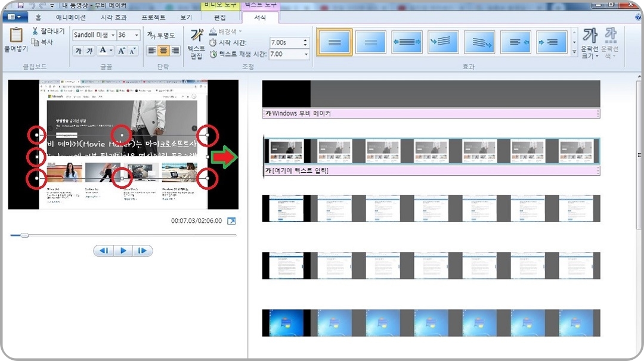Open the quick access toolbar customize arrow
This screenshot has height=361, width=644.
coord(52,6)
